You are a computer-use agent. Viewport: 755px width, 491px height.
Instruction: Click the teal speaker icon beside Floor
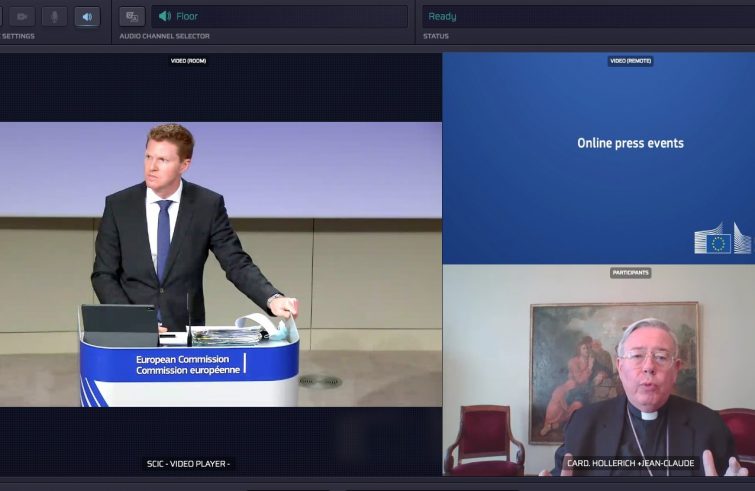click(x=164, y=16)
